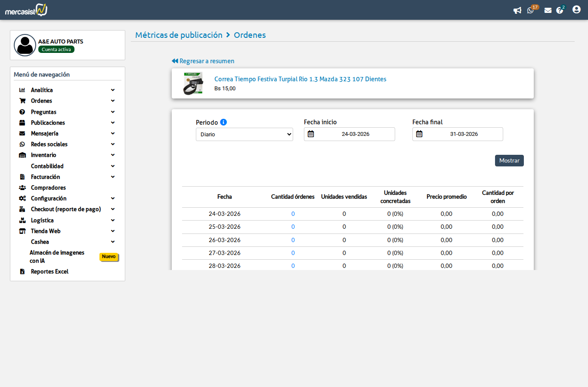Click the Mercasist logo
This screenshot has width=588, height=387.
pos(26,10)
